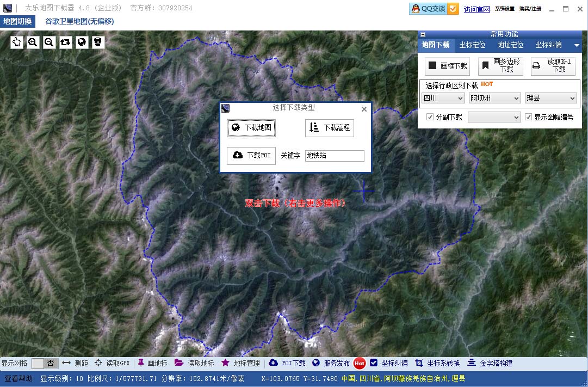
Task: Open 读取地标 folder tool
Action: 194,363
